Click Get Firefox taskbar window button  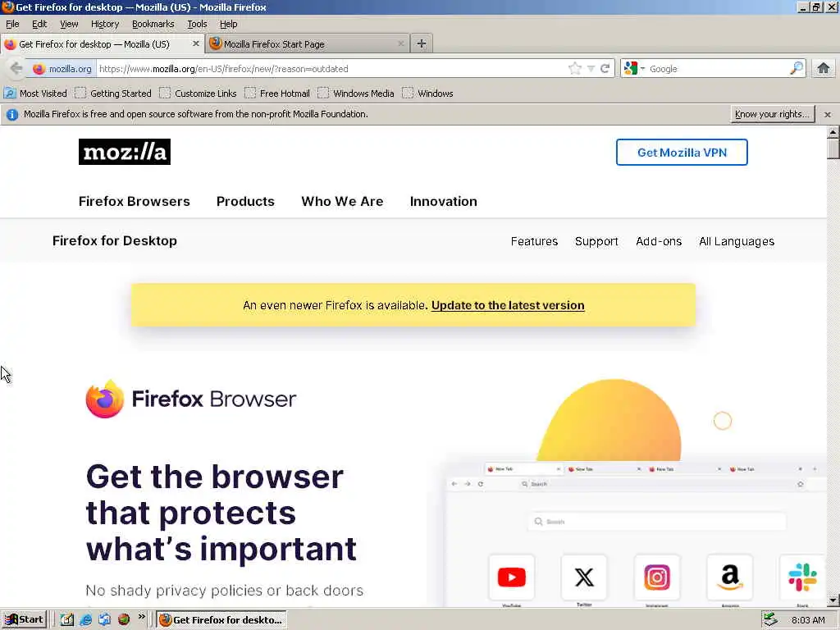point(221,620)
